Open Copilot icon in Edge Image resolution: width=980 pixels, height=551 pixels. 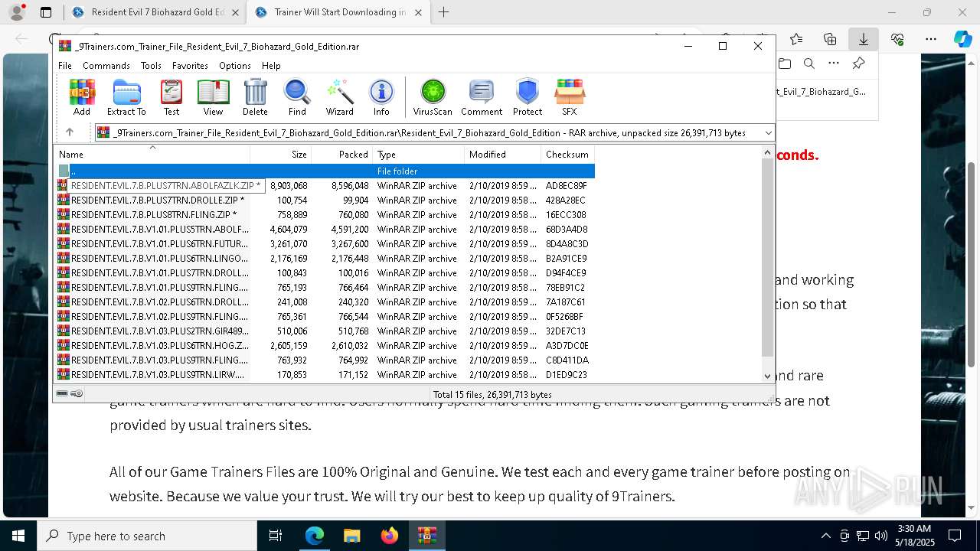click(x=962, y=39)
